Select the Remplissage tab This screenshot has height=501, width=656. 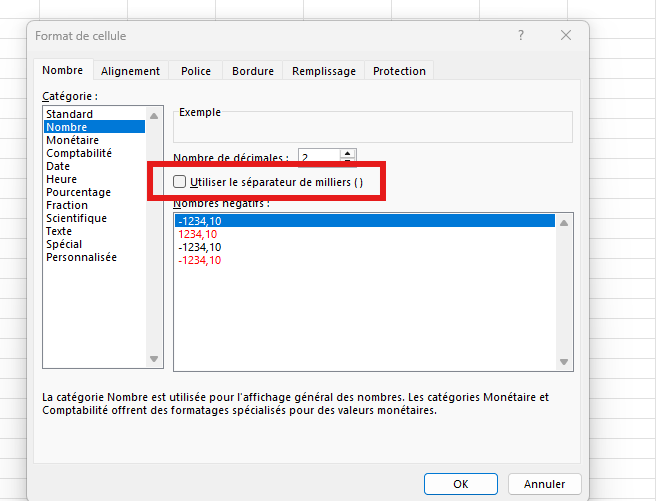323,71
